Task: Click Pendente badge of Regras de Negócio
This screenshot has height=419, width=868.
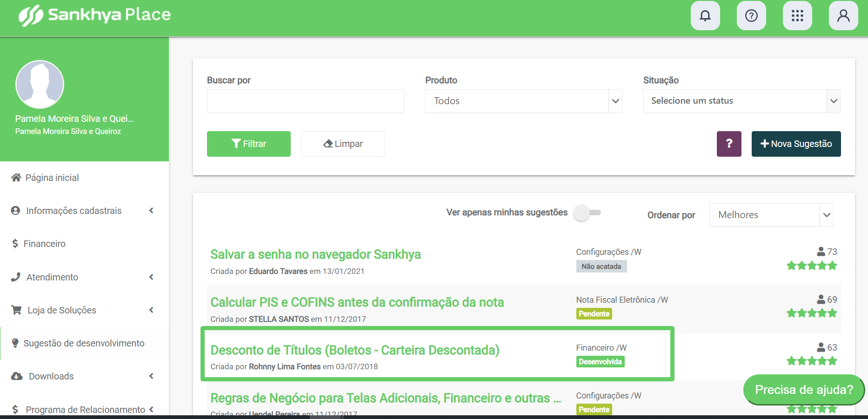Action: (x=594, y=410)
